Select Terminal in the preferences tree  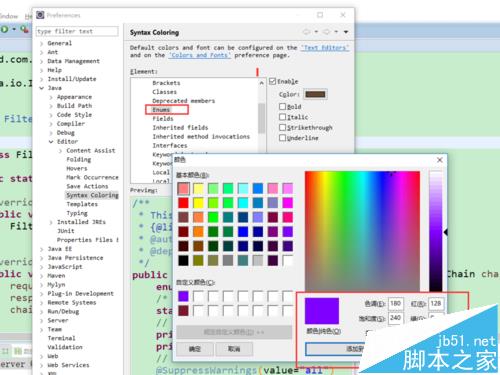pyautogui.click(x=61, y=338)
